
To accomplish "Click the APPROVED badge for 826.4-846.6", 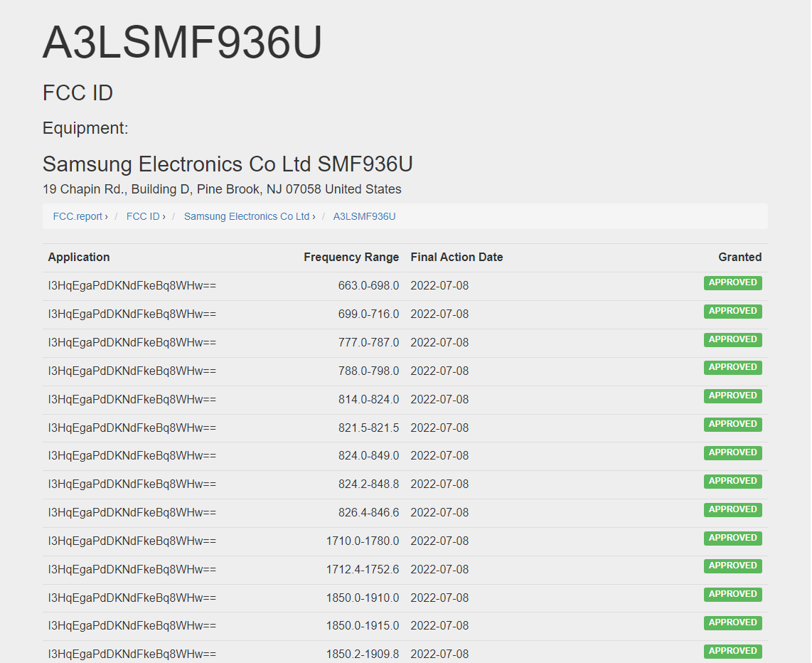I will pos(732,510).
